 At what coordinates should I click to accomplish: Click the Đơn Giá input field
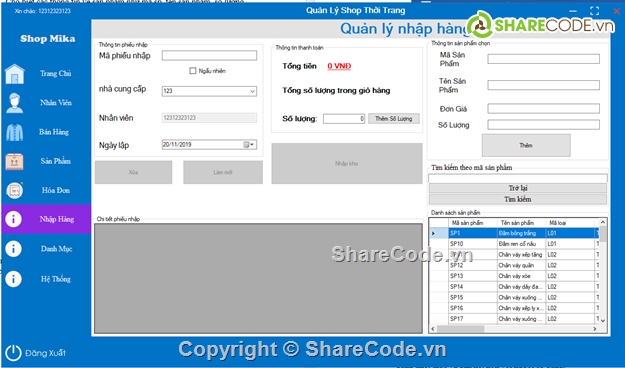[x=543, y=108]
